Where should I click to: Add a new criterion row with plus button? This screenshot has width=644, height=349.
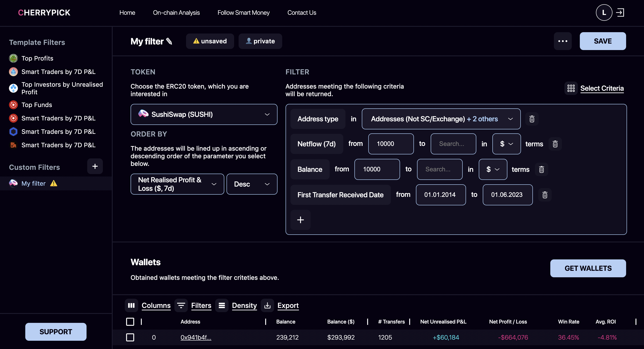point(300,220)
